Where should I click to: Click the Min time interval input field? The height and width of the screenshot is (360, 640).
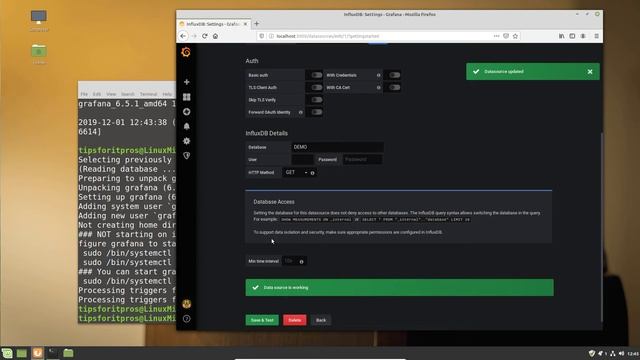coord(290,261)
